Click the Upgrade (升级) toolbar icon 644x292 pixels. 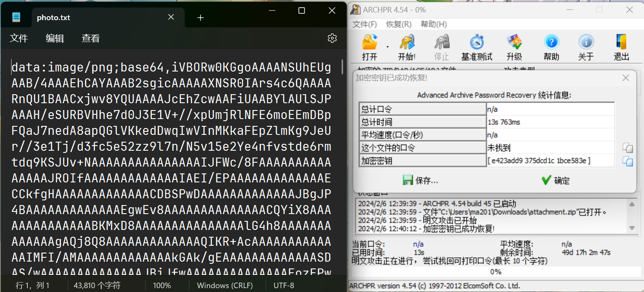click(514, 47)
